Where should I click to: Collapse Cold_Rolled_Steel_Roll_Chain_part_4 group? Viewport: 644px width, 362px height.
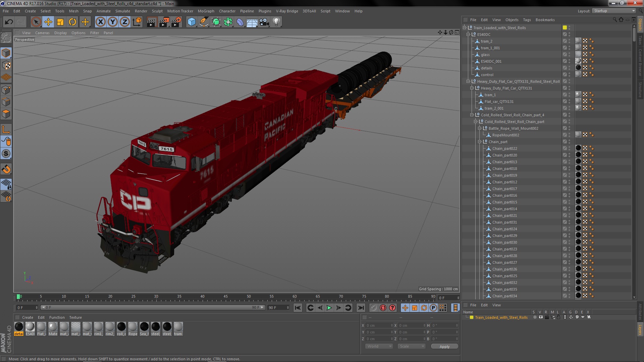(x=472, y=115)
